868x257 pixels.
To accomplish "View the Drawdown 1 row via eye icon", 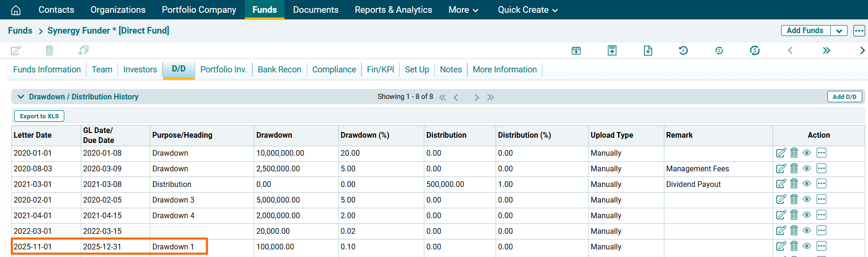I will point(807,246).
